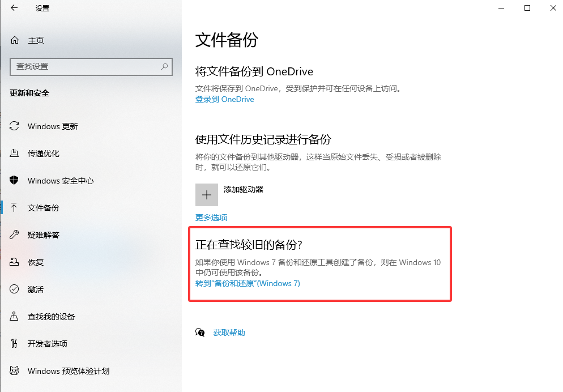Click the 更多选项 link
The width and height of the screenshot is (563, 392).
[x=211, y=218]
